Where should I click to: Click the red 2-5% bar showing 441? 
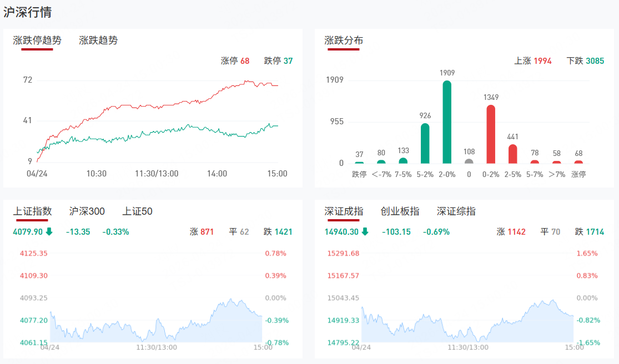[512, 154]
